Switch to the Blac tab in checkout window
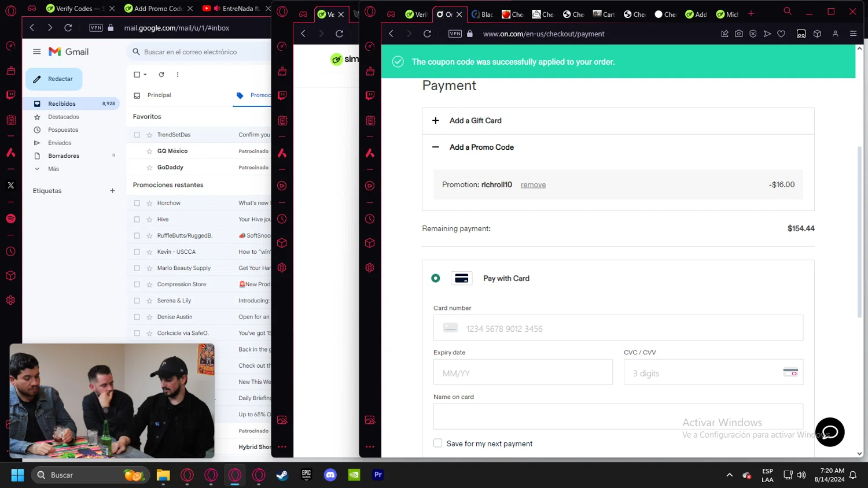This screenshot has height=488, width=868. point(483,14)
